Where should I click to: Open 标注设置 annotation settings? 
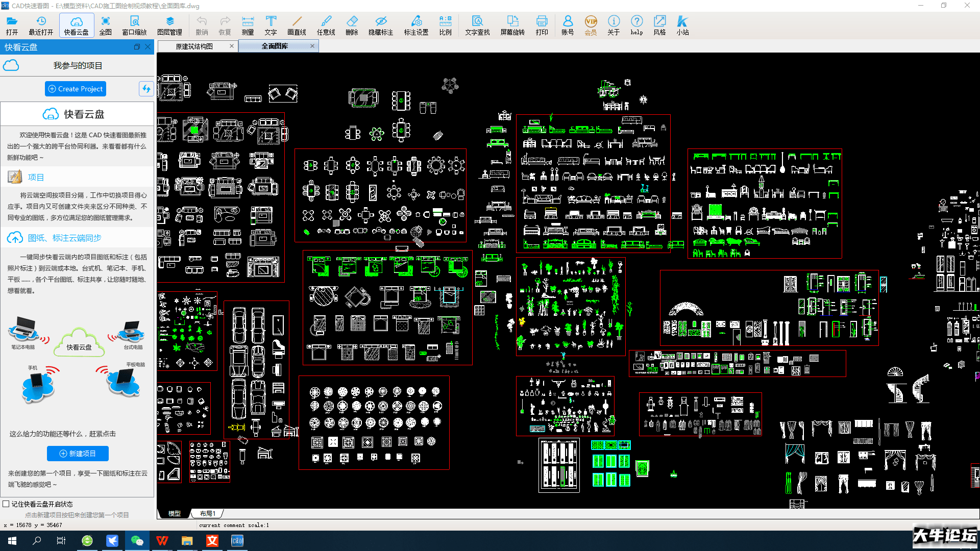pos(416,25)
